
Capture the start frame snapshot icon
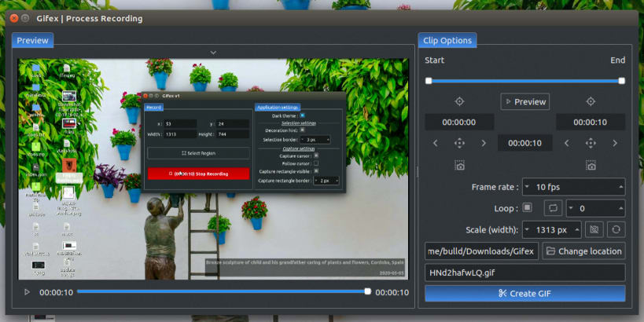[x=459, y=165]
